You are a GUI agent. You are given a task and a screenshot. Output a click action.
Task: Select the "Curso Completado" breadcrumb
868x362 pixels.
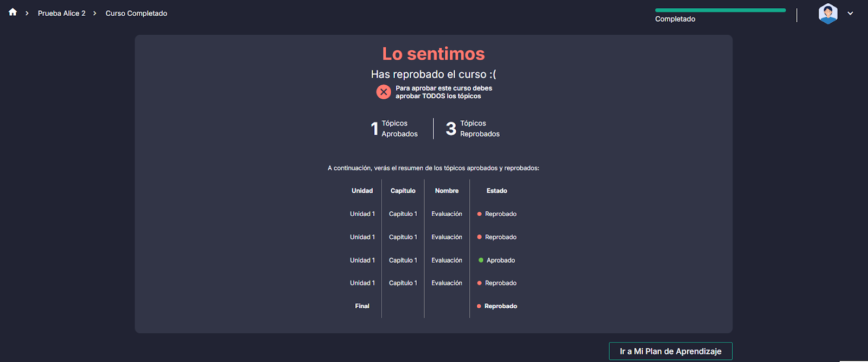(136, 14)
